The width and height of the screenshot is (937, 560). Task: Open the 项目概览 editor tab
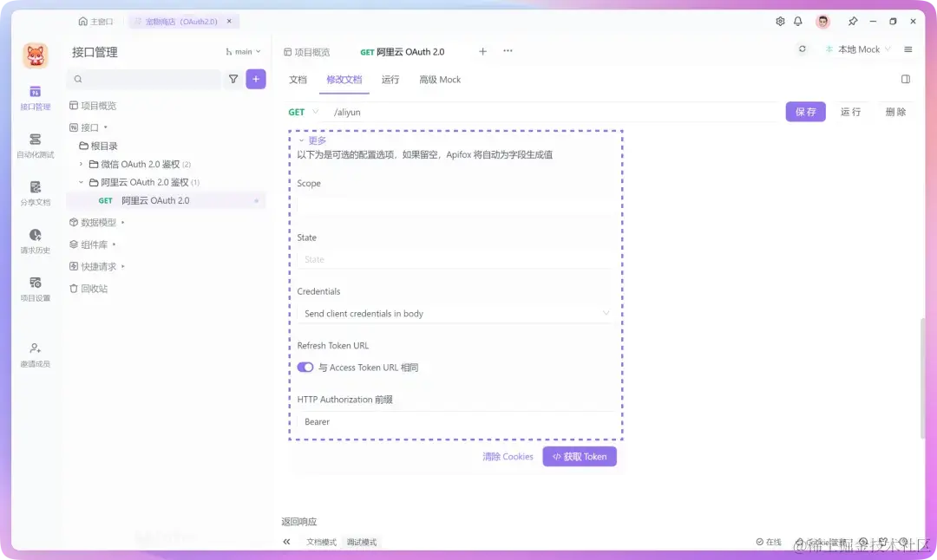tap(306, 52)
